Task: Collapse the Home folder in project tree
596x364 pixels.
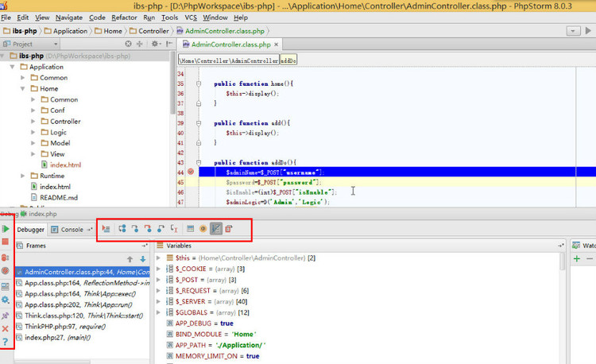Action: [x=22, y=89]
